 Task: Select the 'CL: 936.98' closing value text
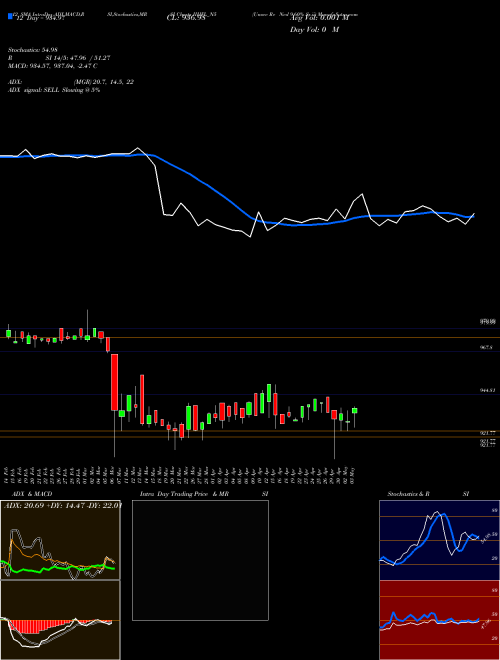tap(186, 18)
